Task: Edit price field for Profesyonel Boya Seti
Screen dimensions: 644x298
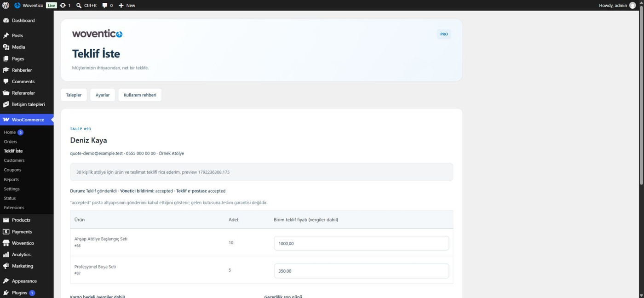Action: point(361,271)
